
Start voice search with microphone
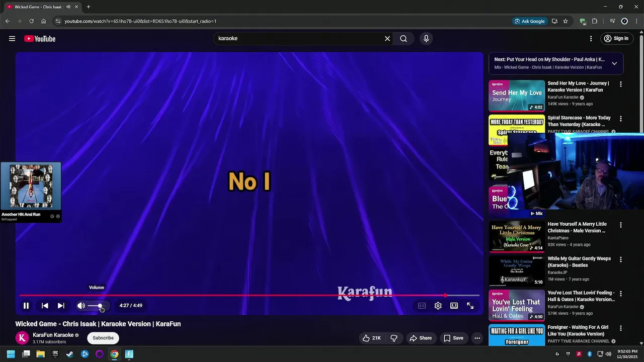click(x=426, y=39)
